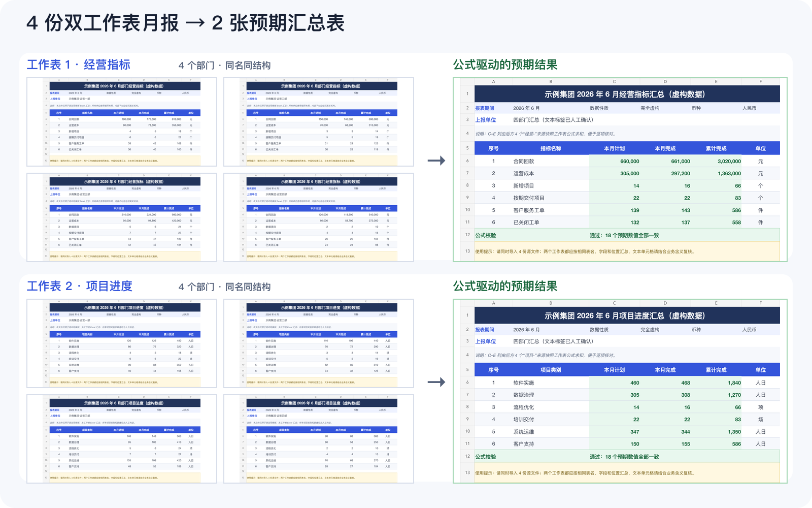Open the 运营四部 项目进度 sheet thumbnail
812x508 pixels.
click(x=319, y=439)
